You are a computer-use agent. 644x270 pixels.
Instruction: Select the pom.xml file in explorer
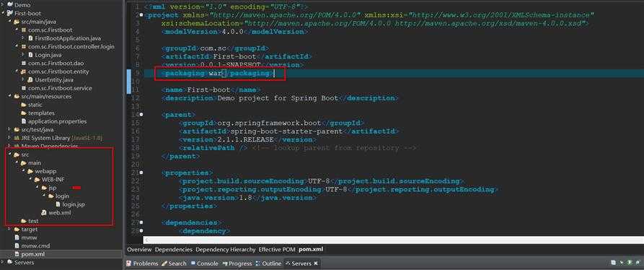(33, 254)
